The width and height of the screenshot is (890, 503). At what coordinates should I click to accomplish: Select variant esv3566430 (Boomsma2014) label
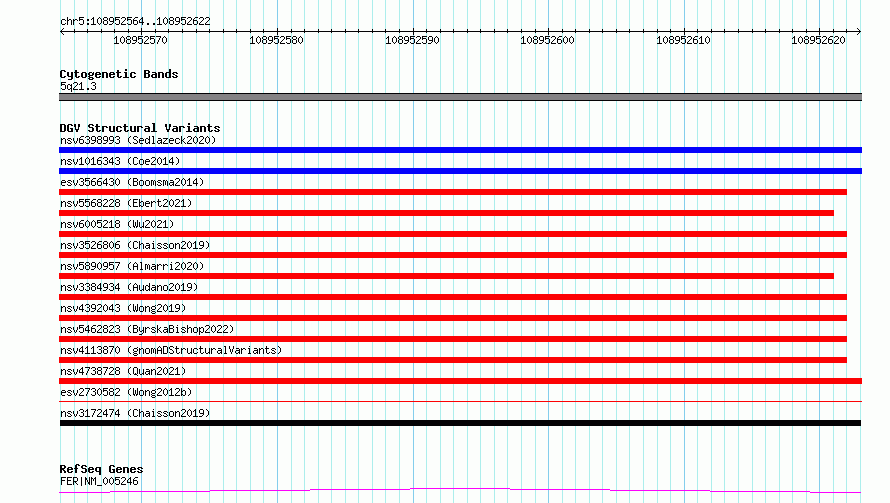(132, 182)
